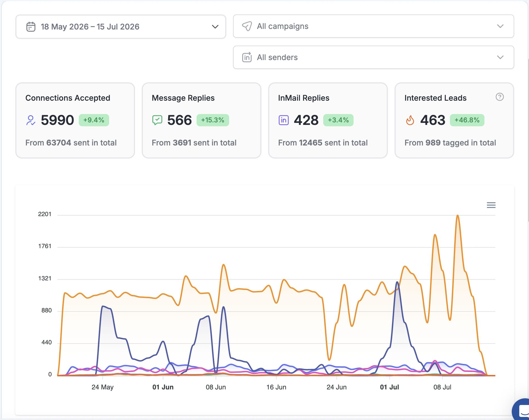
Task: Click the Connections Accepted user icon
Action: pos(31,120)
